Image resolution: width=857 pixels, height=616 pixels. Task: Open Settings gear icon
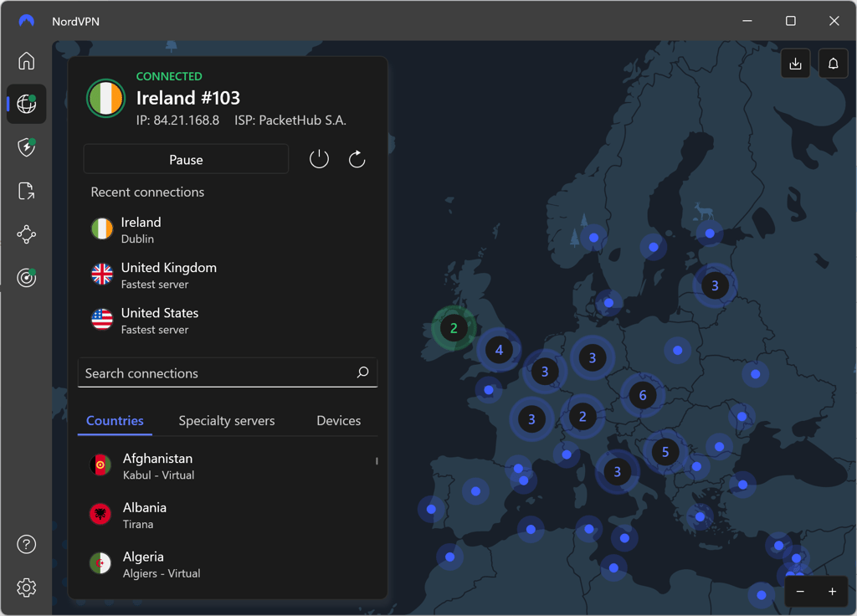click(x=26, y=588)
